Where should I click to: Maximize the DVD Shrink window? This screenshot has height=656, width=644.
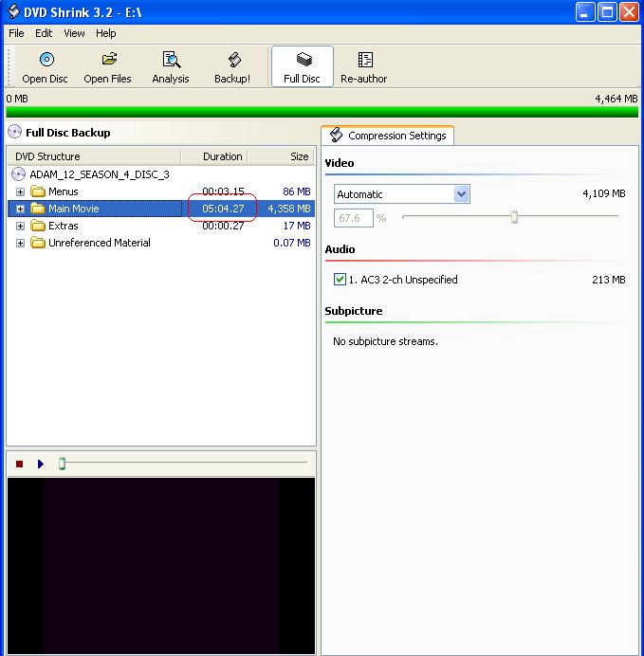tap(607, 11)
